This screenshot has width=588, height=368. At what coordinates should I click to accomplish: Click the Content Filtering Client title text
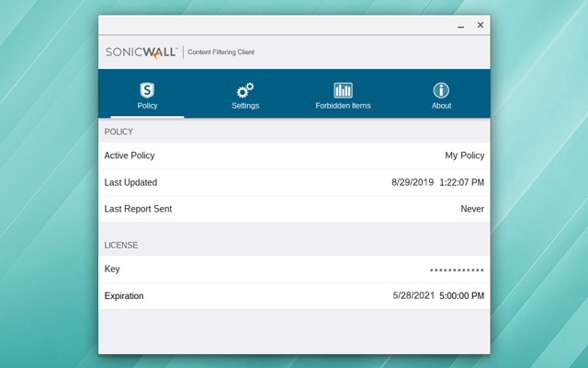(x=220, y=52)
